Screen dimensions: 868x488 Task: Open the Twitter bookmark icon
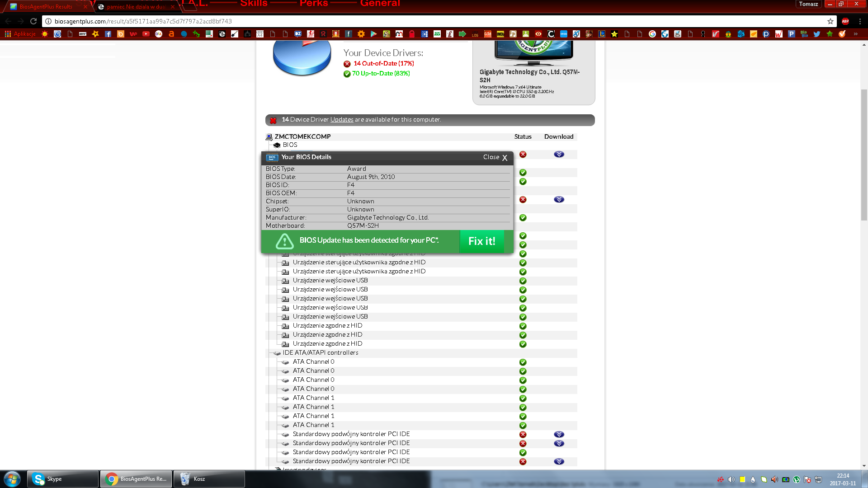[x=817, y=34]
